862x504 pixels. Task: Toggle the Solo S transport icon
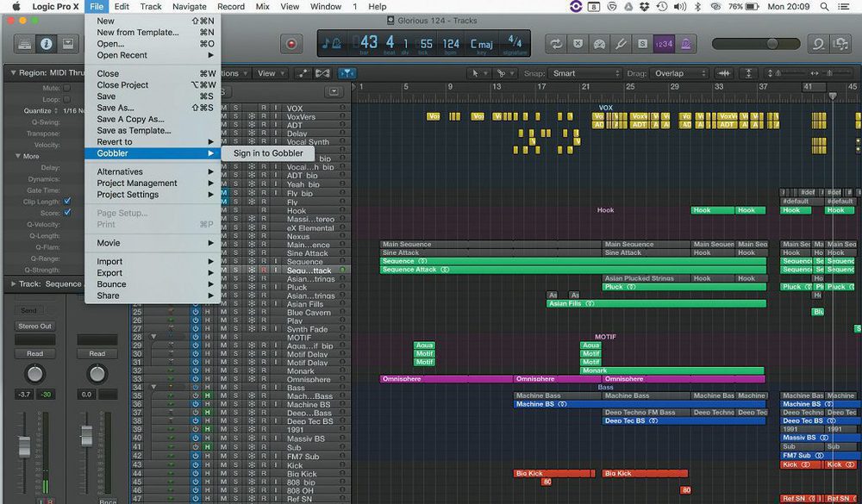click(x=642, y=44)
